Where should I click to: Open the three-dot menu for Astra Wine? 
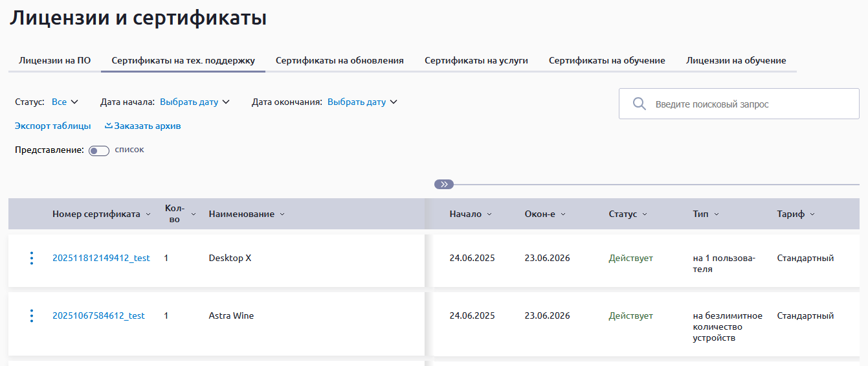pyautogui.click(x=31, y=316)
